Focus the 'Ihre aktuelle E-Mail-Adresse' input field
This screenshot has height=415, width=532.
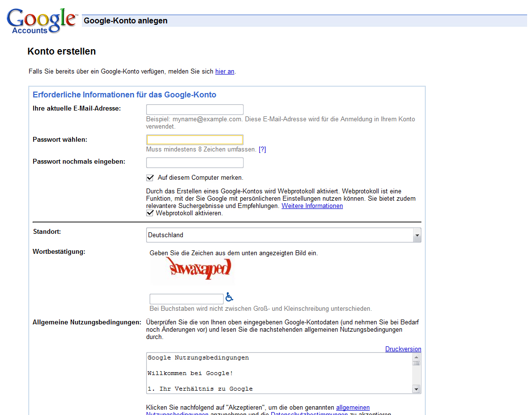[x=195, y=110]
